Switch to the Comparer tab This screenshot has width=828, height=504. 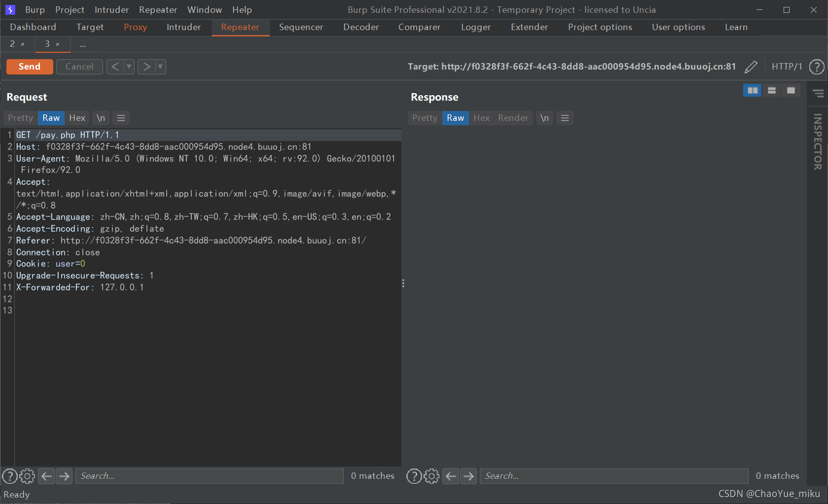tap(419, 27)
